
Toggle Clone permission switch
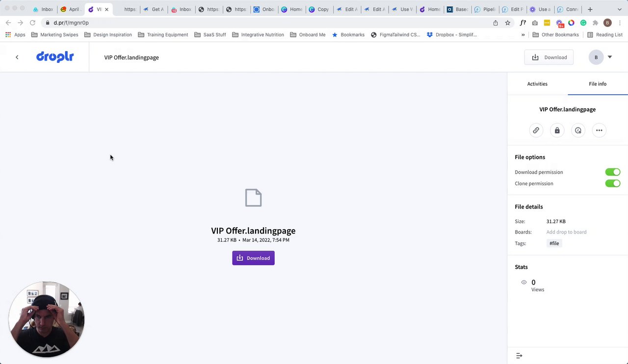point(613,183)
